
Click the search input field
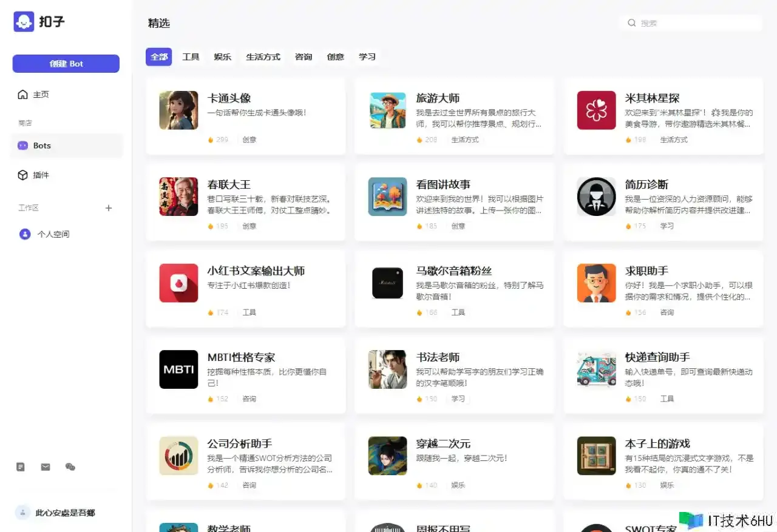point(691,23)
